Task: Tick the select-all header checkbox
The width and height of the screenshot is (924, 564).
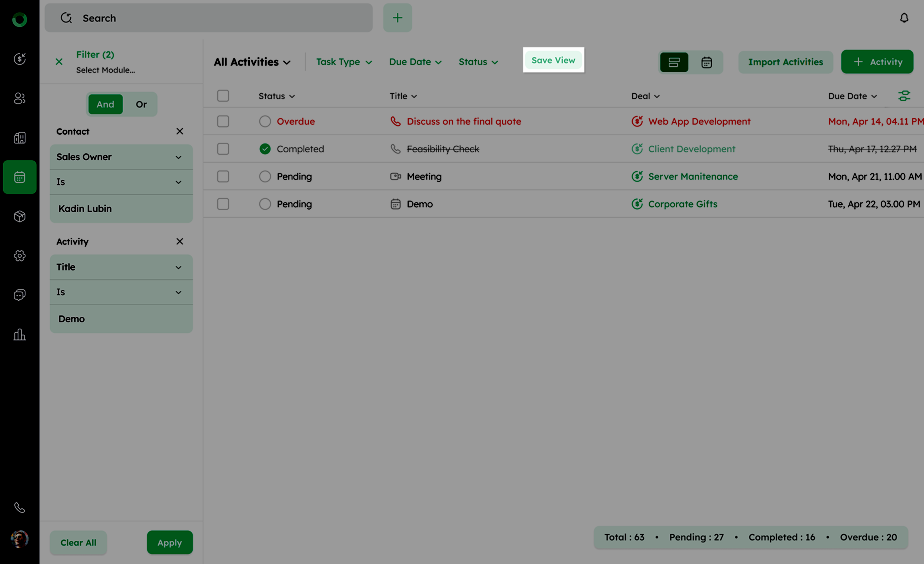Action: [x=223, y=96]
